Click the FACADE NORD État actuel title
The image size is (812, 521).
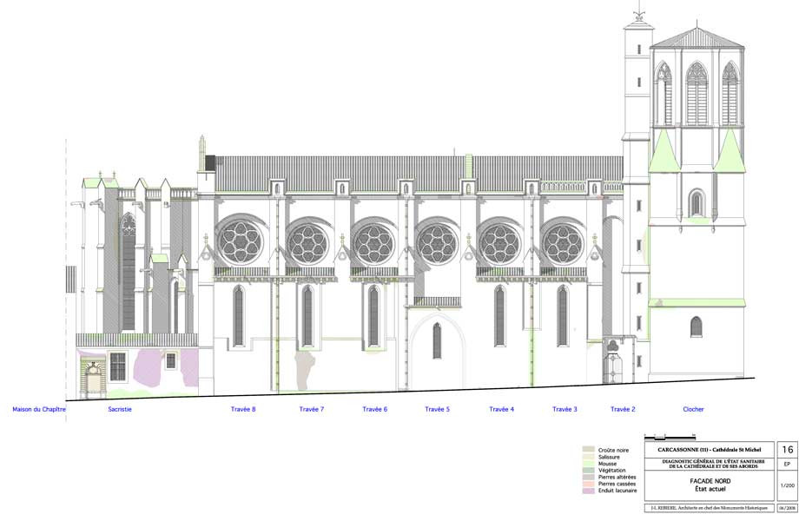tap(709, 485)
